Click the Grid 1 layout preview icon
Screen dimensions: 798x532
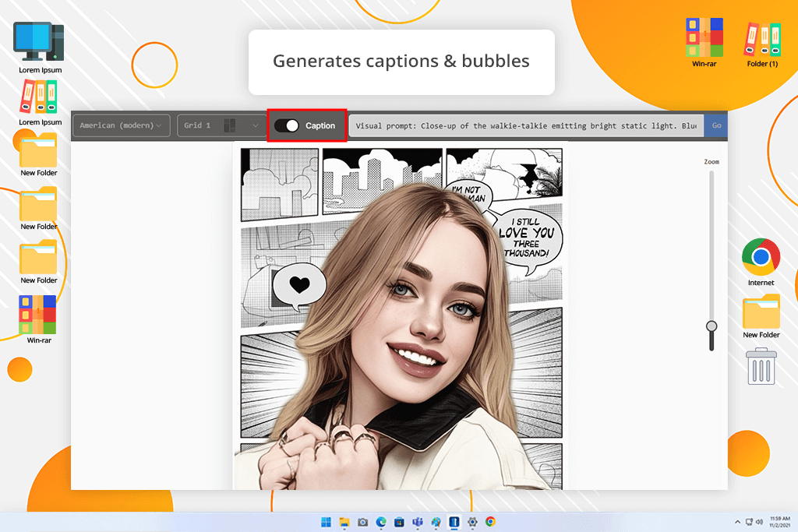coord(230,125)
